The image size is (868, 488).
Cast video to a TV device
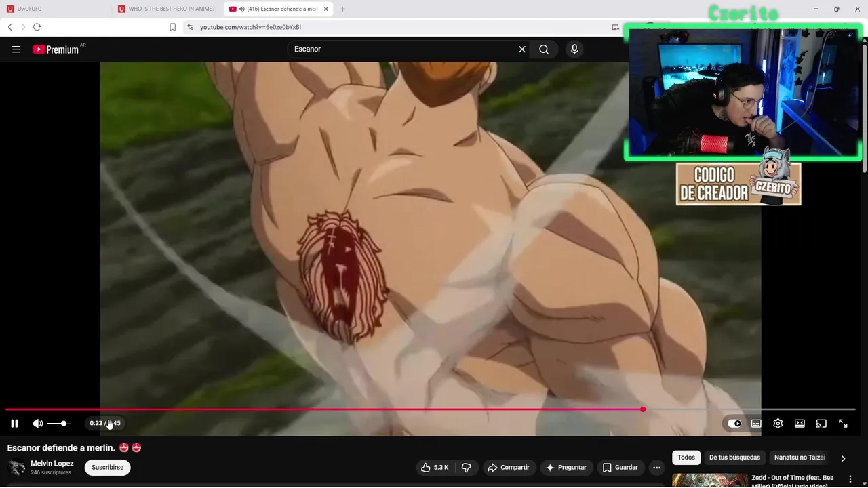coord(821,424)
